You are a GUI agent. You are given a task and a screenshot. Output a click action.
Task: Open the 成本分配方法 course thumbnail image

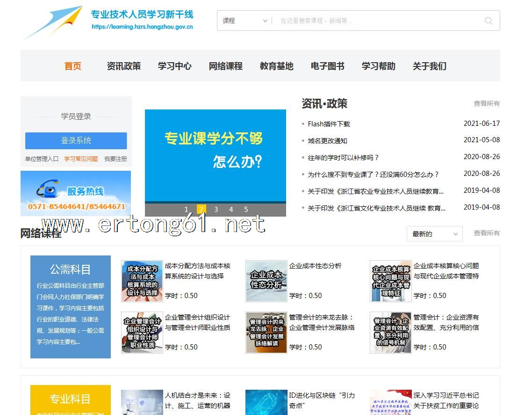pos(142,281)
